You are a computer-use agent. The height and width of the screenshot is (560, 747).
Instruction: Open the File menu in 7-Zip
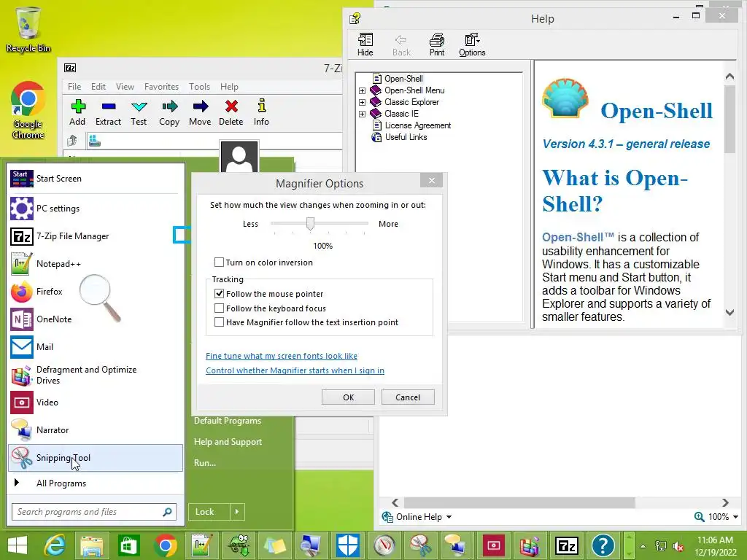coord(74,87)
